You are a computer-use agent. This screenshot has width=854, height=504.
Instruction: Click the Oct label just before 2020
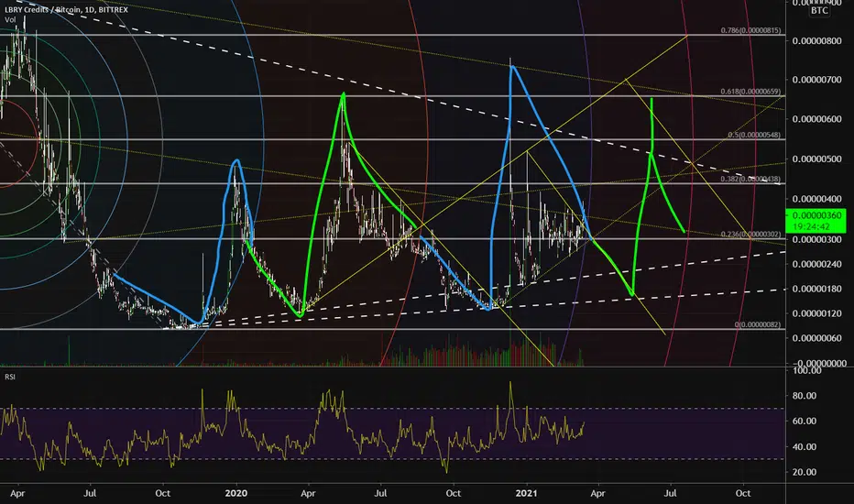tap(163, 493)
